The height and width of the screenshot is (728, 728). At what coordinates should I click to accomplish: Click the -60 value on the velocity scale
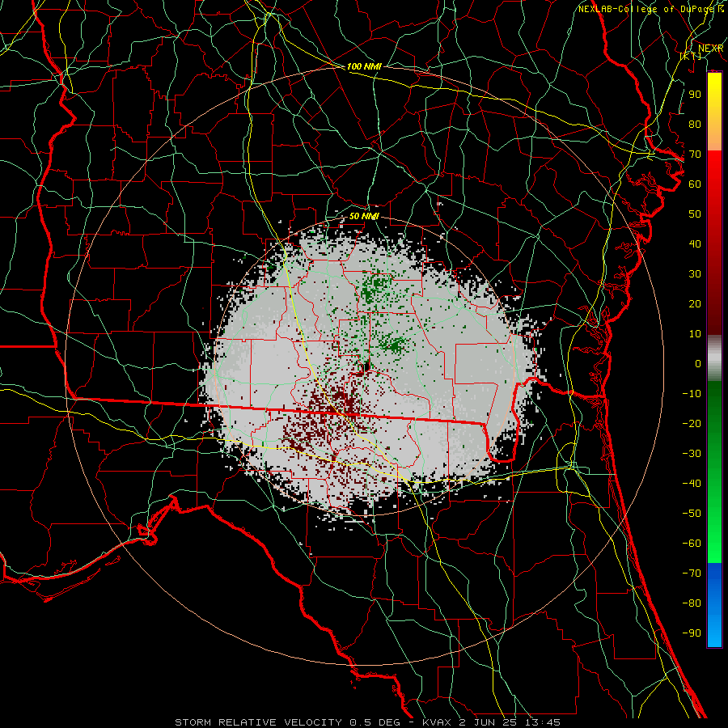coord(692,544)
